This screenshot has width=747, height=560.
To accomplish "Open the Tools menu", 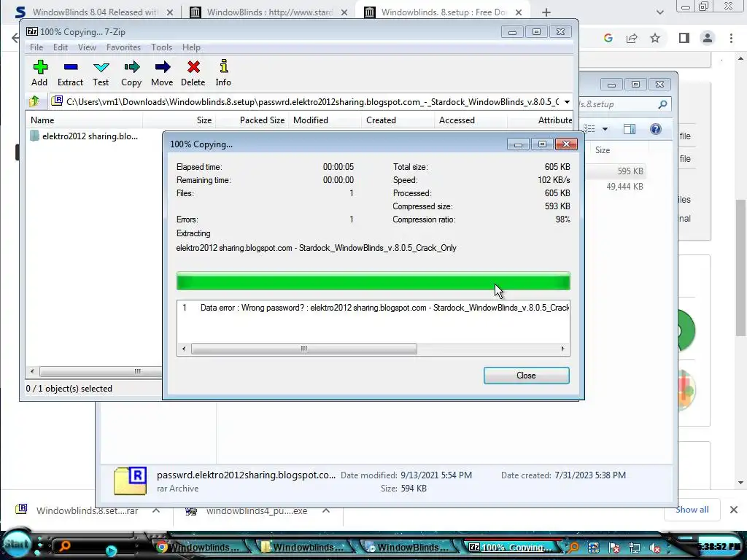I will tap(161, 47).
